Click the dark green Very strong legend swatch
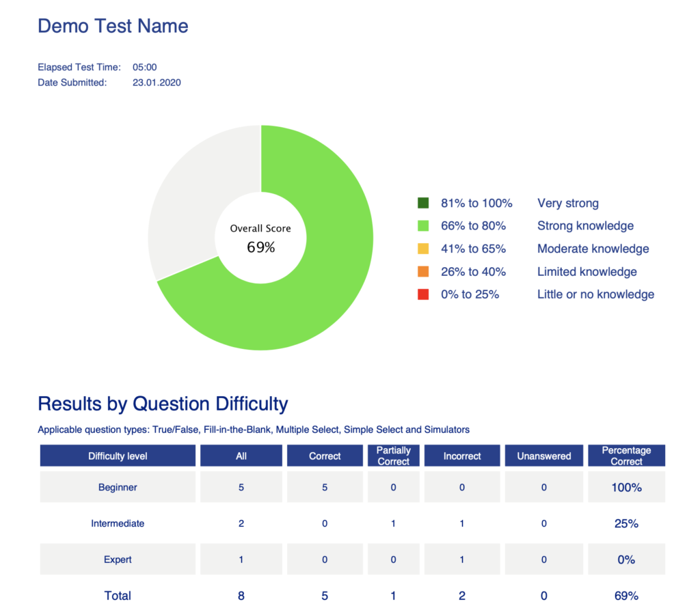Viewport: 700px width, 612px height. coord(422,203)
